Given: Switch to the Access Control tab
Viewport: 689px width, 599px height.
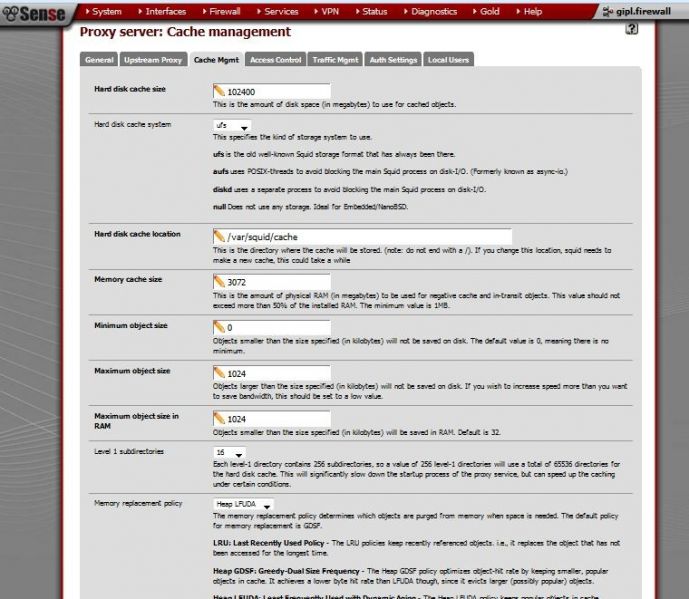Looking at the screenshot, I should click(276, 60).
